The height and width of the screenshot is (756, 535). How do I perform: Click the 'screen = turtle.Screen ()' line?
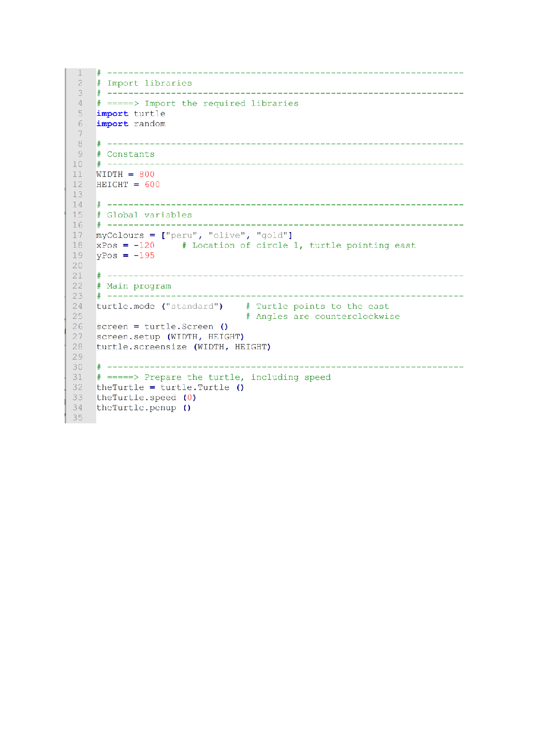click(163, 326)
